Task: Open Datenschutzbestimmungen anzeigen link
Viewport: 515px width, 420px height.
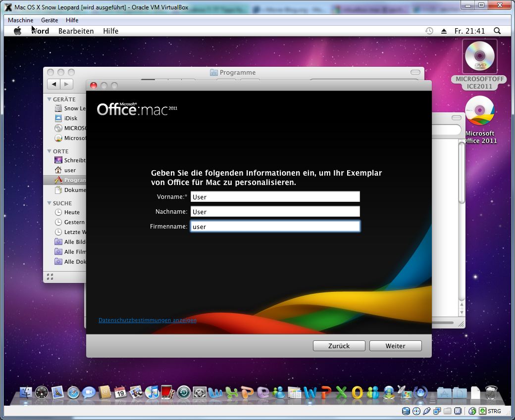Action: pos(148,320)
